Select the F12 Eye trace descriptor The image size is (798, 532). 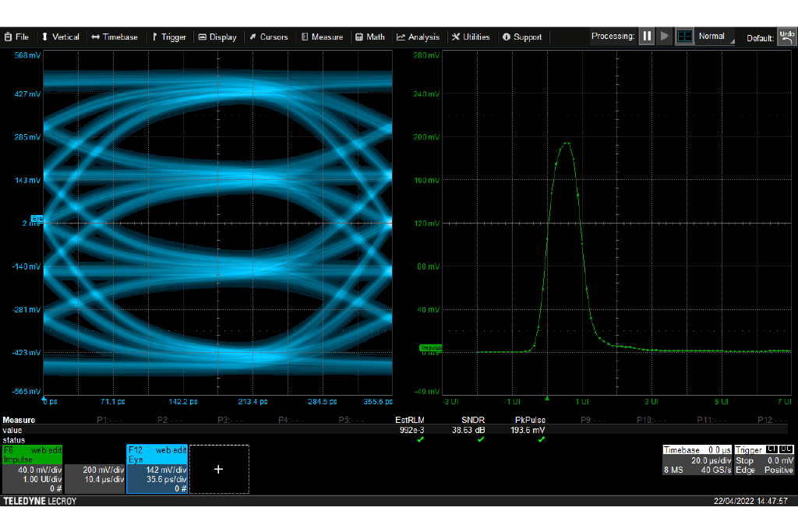[x=157, y=469]
